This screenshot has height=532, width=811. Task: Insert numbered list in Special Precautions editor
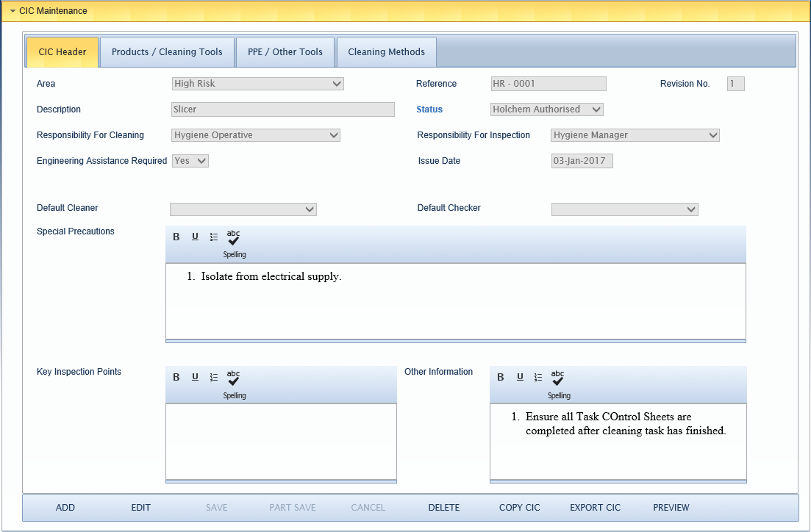(214, 237)
